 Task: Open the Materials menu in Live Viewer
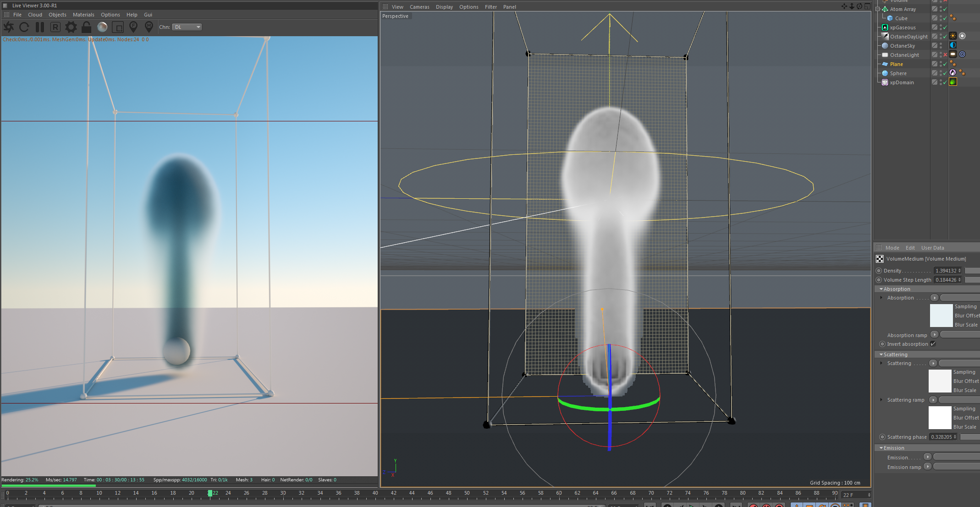click(x=83, y=15)
